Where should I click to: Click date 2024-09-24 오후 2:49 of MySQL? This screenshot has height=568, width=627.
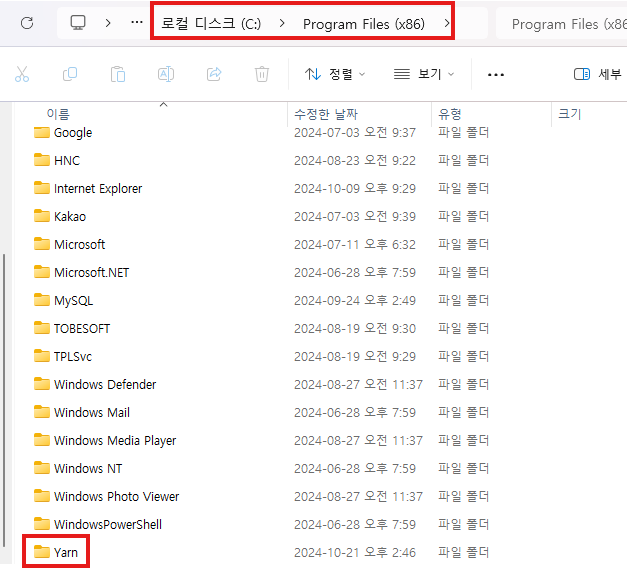(x=355, y=301)
